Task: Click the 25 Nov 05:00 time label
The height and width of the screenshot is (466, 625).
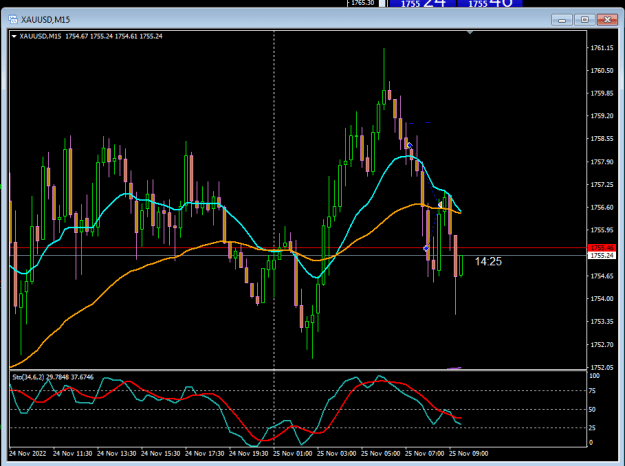Action: (381, 454)
